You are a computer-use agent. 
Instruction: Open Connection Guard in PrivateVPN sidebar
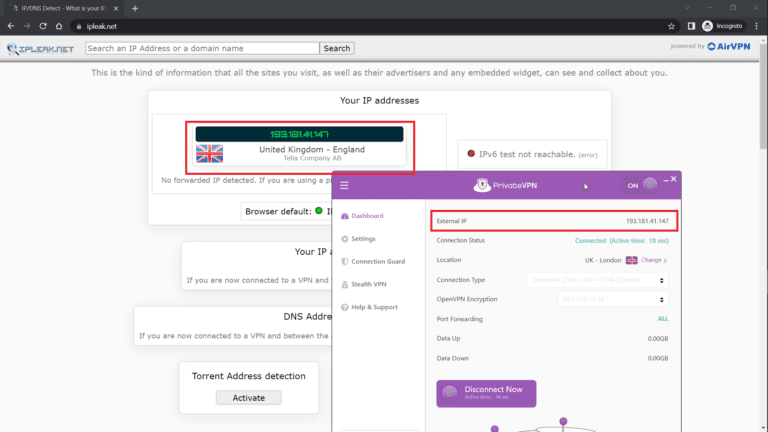[378, 261]
